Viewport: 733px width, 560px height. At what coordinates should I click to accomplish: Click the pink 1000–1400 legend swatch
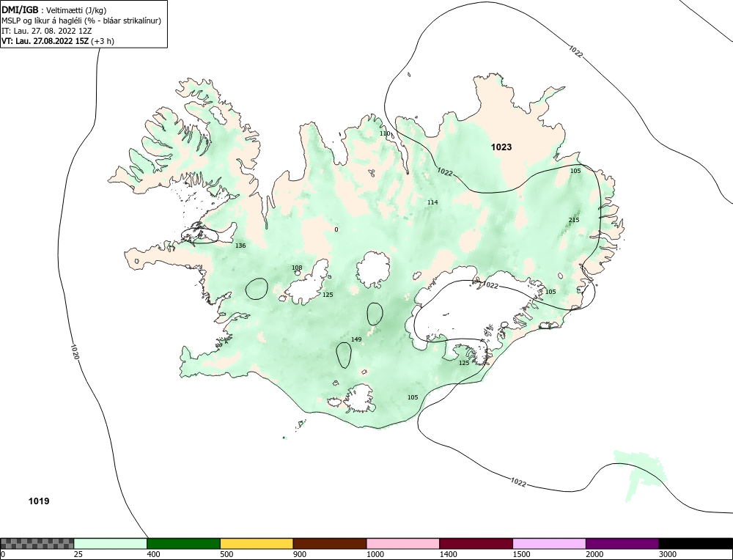tap(403, 543)
